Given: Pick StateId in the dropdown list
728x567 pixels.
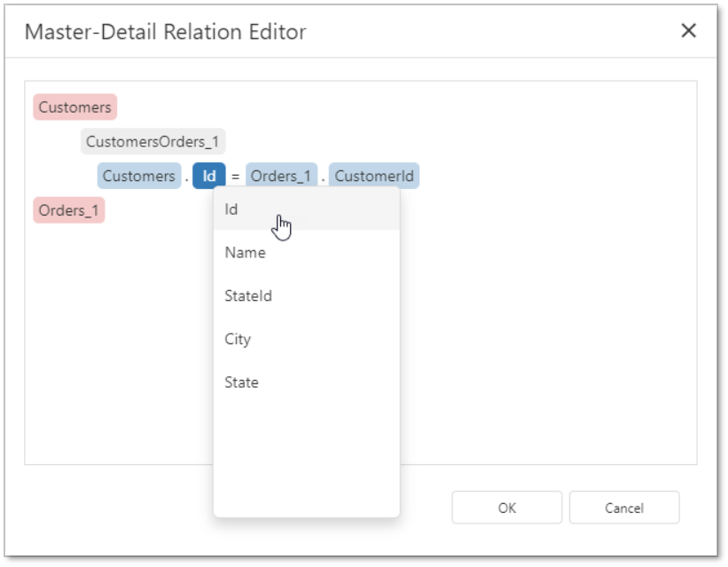Looking at the screenshot, I should pos(248,296).
